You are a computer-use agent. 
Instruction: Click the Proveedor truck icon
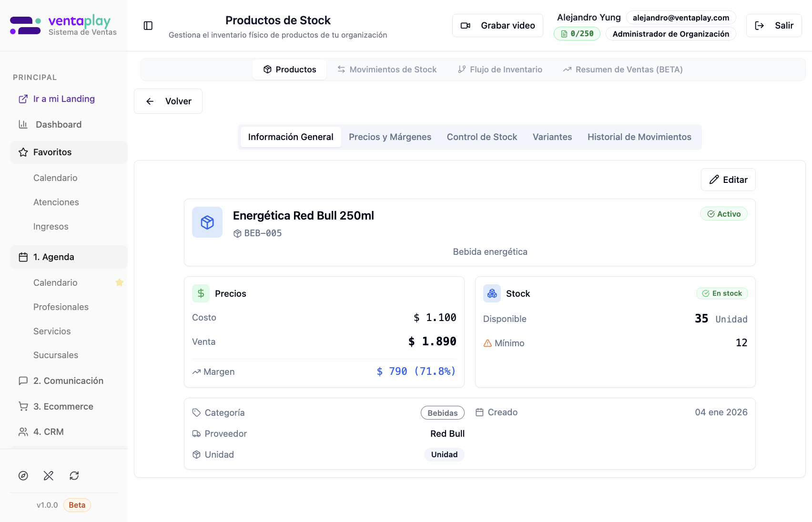point(196,434)
